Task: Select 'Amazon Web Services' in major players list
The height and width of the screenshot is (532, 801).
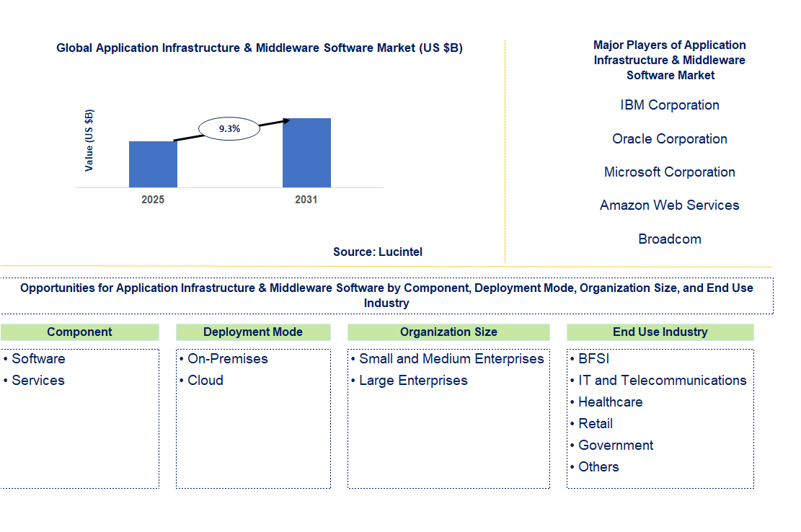Action: [x=670, y=205]
